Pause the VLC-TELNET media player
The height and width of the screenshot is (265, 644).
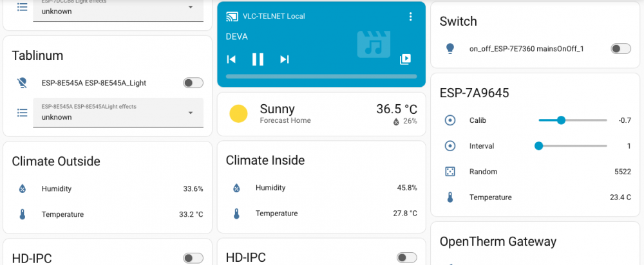pos(258,59)
